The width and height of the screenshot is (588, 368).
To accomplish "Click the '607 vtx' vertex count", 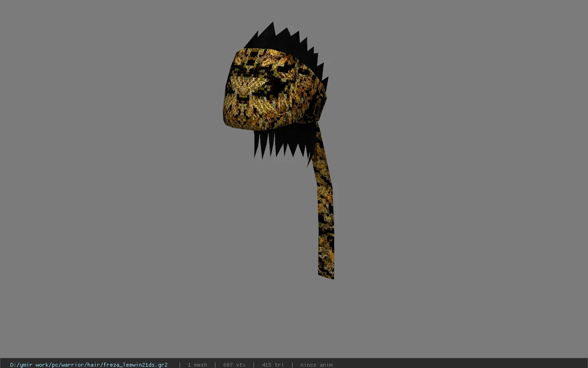I will [x=234, y=365].
